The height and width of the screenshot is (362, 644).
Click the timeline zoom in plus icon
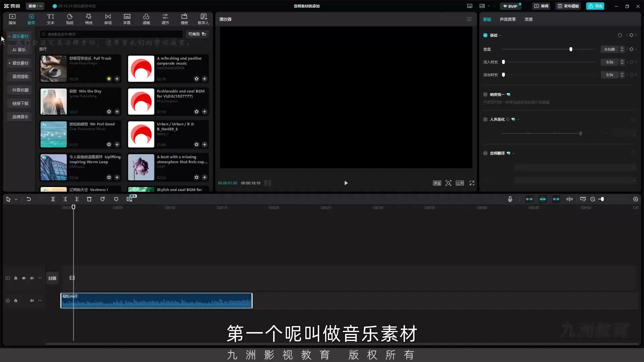[636, 199]
